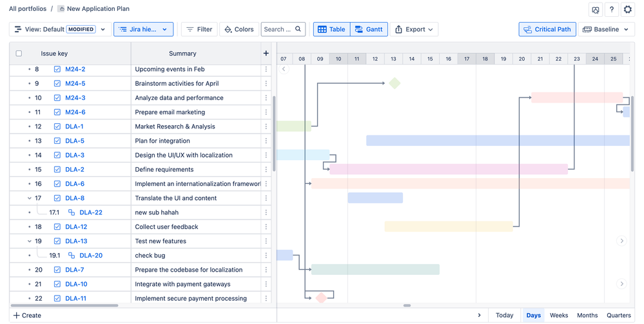Select the Months timescale

pyautogui.click(x=587, y=315)
